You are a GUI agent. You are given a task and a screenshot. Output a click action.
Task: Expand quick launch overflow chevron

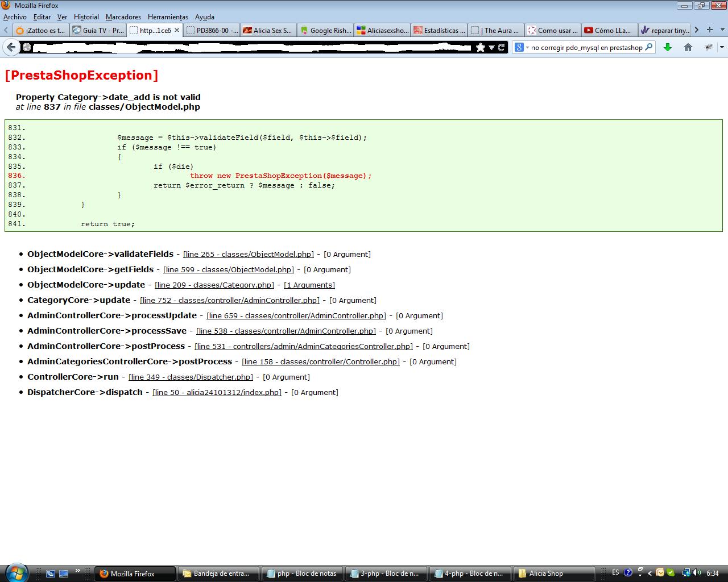pos(78,571)
